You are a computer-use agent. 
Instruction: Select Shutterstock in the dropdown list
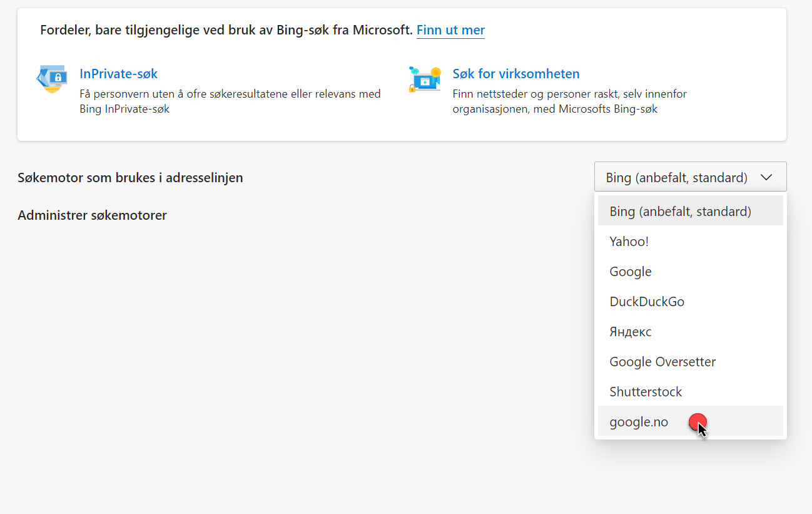pyautogui.click(x=690, y=391)
